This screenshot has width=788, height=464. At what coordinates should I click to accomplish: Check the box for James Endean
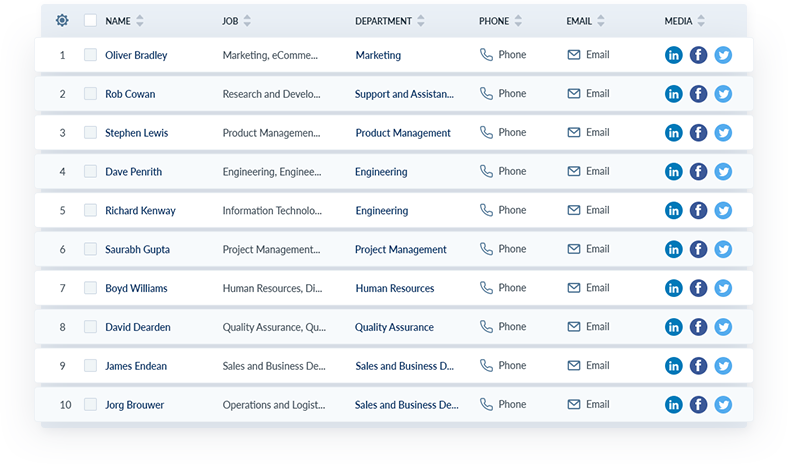90,365
